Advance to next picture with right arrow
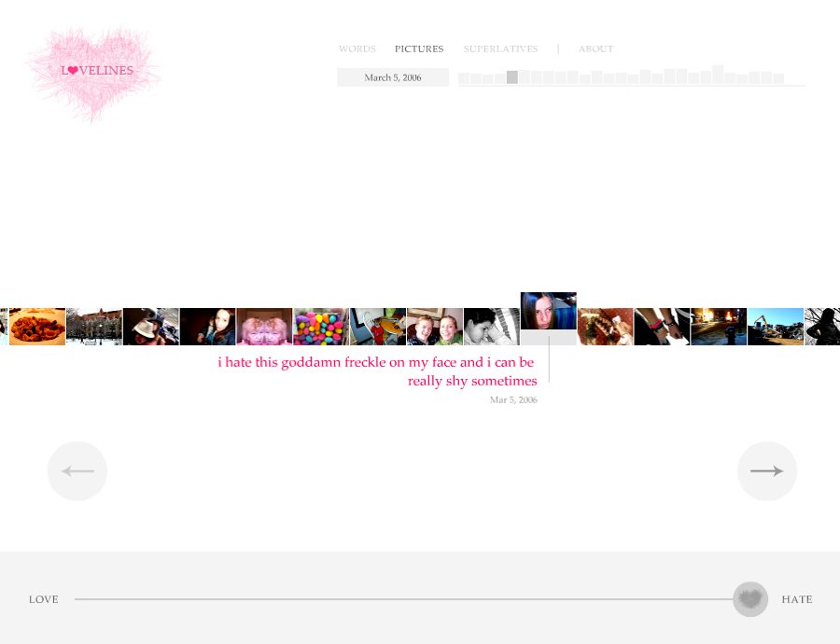Screen dimensions: 840x644 coord(766,471)
